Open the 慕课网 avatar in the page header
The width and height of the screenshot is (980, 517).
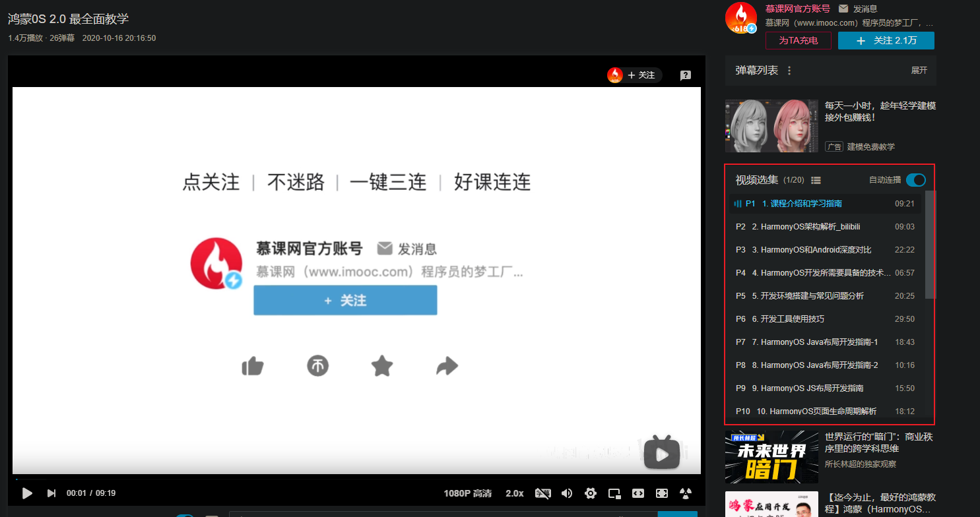tap(740, 18)
